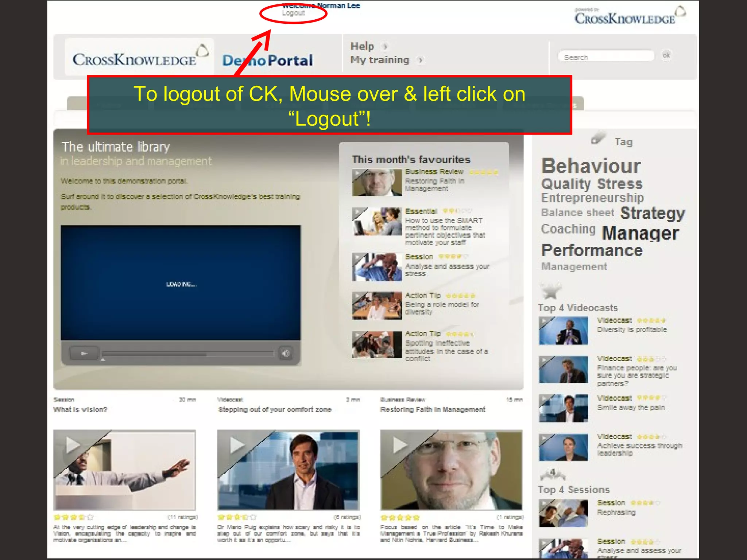747x560 pixels.
Task: Open Videocast Finance people thumbnail
Action: (x=564, y=369)
